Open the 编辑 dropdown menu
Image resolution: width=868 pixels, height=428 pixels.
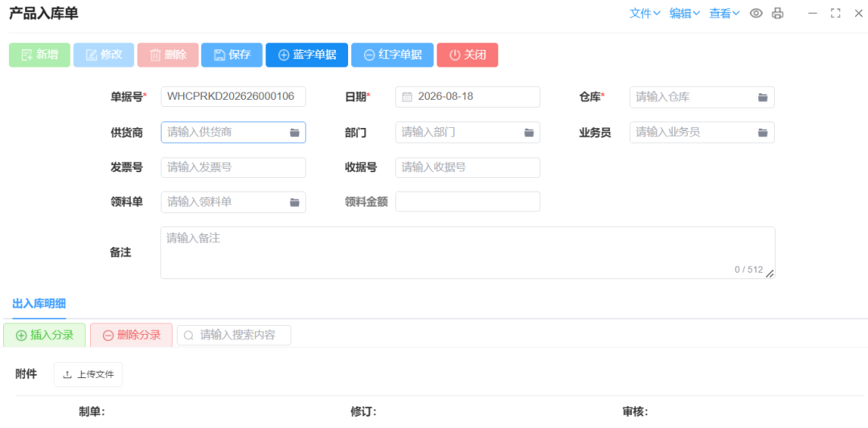(685, 14)
